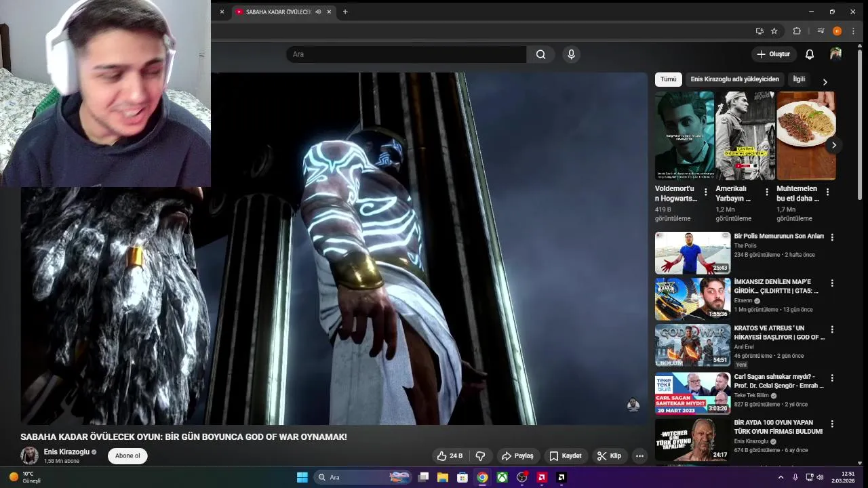Open options menu for Muhtemelen bu eti short
This screenshot has height=488, width=868.
coord(827,192)
